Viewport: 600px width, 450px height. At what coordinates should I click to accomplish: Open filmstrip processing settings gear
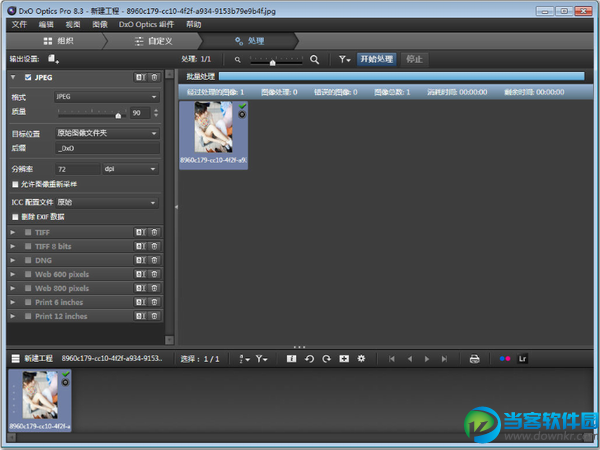361,358
